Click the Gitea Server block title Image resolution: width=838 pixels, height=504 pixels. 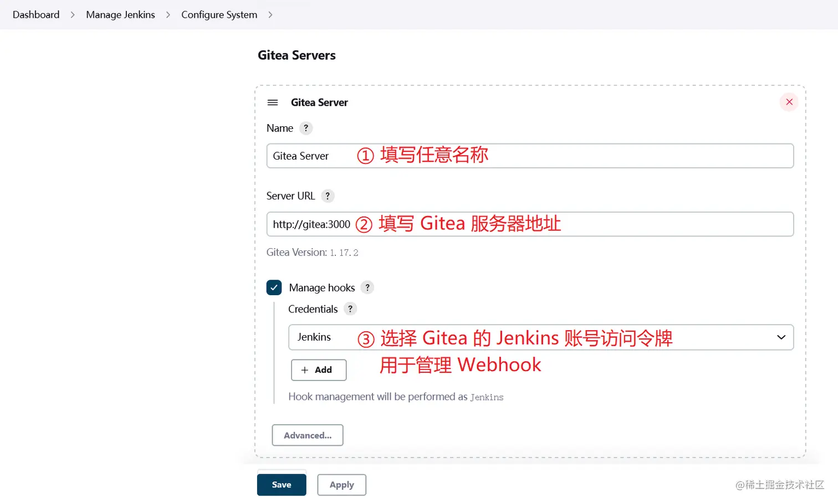[x=319, y=102]
